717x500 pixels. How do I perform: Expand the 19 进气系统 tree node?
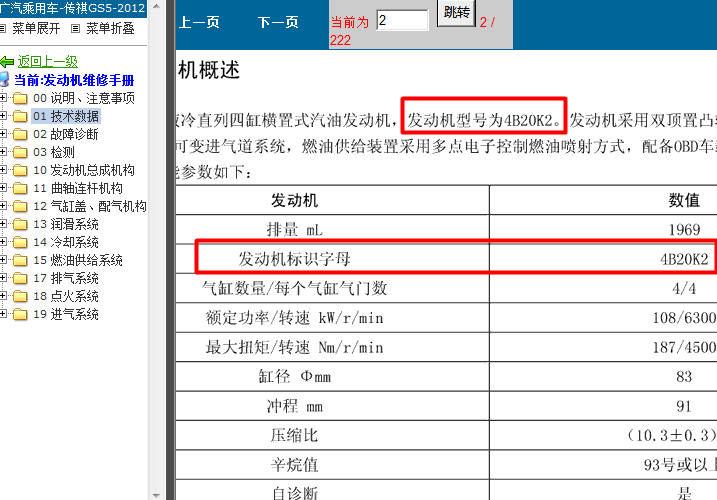tap(3, 313)
